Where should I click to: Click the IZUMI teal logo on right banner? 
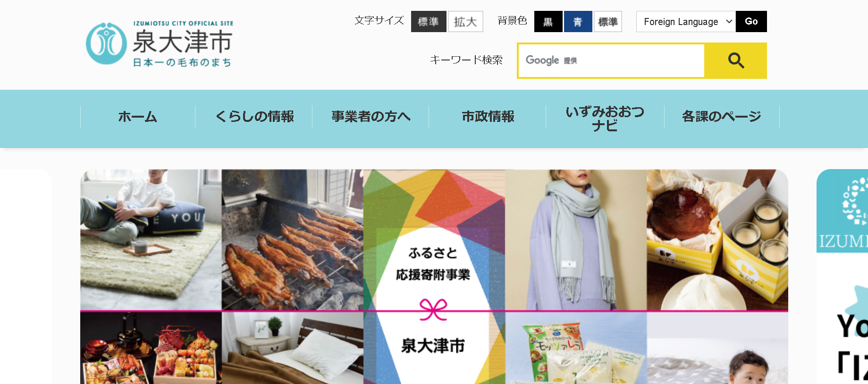click(x=843, y=211)
